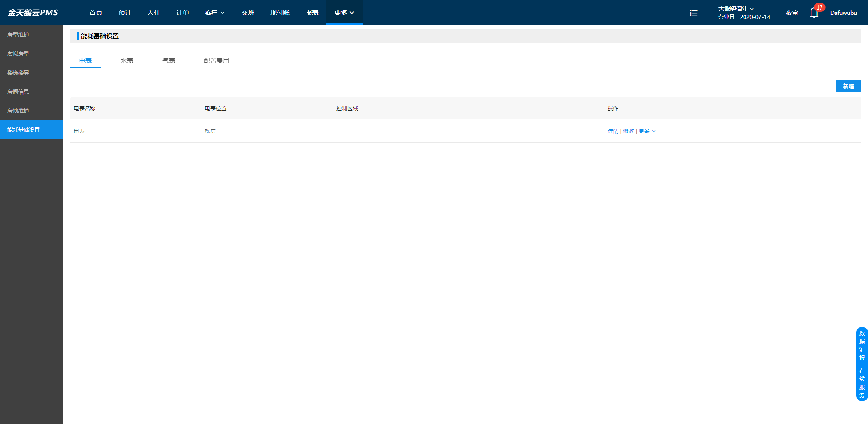Expand 更多 actions in the 电表 row
The width and height of the screenshot is (868, 424).
[647, 131]
